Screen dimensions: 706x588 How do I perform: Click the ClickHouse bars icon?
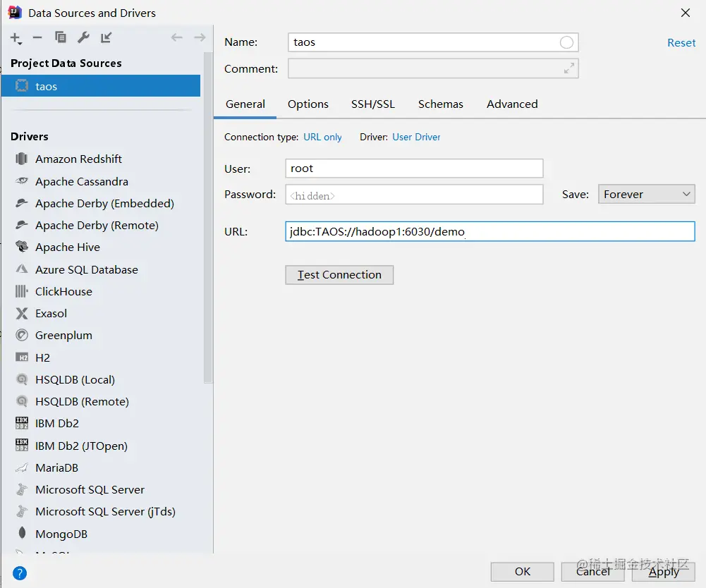point(22,291)
